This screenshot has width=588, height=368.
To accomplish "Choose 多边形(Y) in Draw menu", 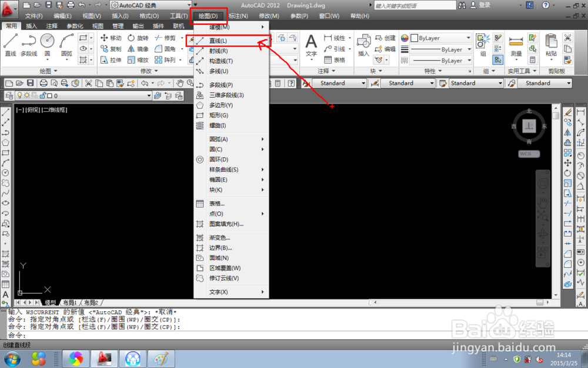I will point(231,105).
